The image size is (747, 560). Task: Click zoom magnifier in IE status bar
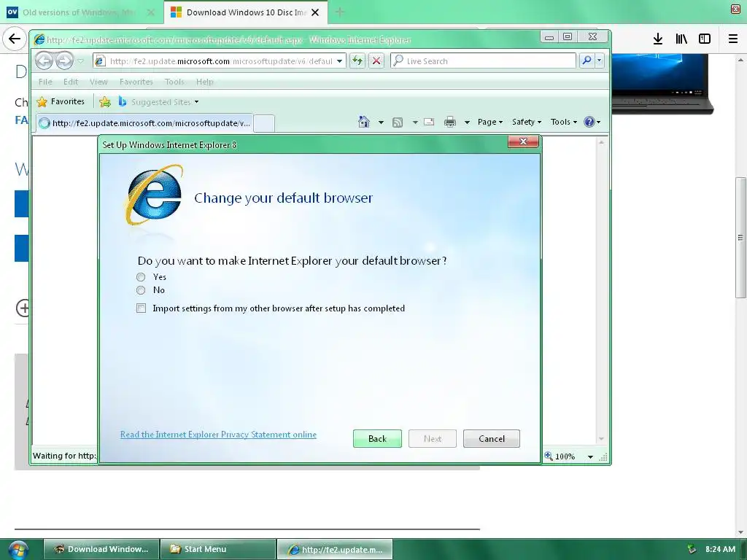549,456
